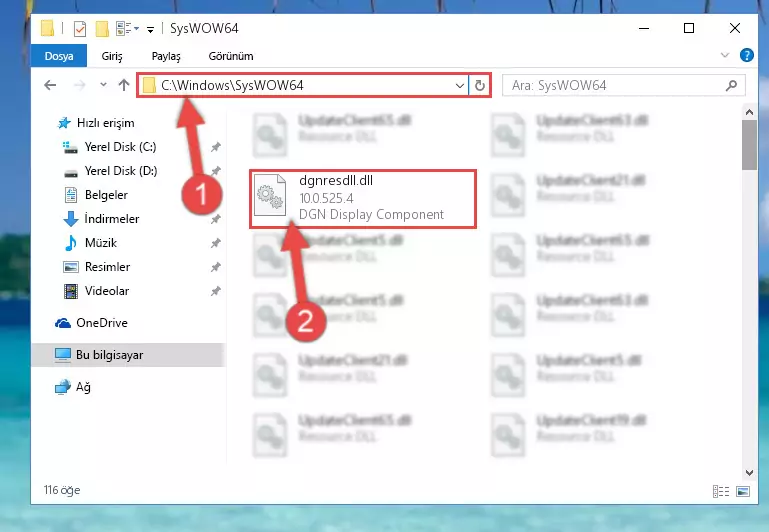The image size is (769, 532).
Task: Click the dgnresdll.dll gear file icon
Action: pos(270,196)
